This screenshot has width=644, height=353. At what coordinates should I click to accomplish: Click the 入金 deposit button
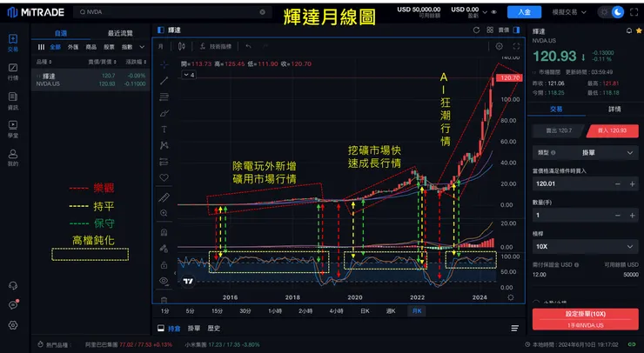(x=524, y=12)
